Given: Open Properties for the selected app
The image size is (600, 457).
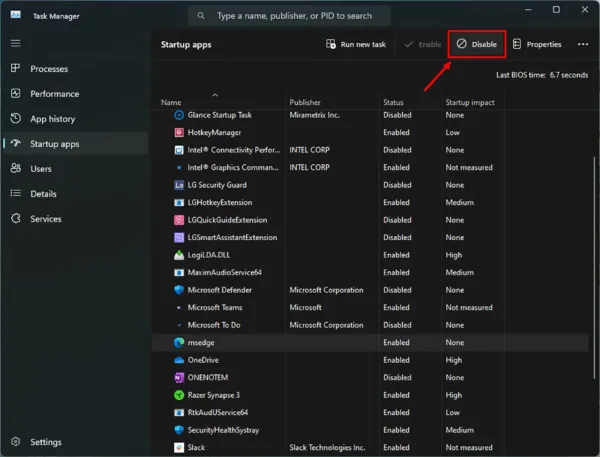Looking at the screenshot, I should pyautogui.click(x=537, y=44).
